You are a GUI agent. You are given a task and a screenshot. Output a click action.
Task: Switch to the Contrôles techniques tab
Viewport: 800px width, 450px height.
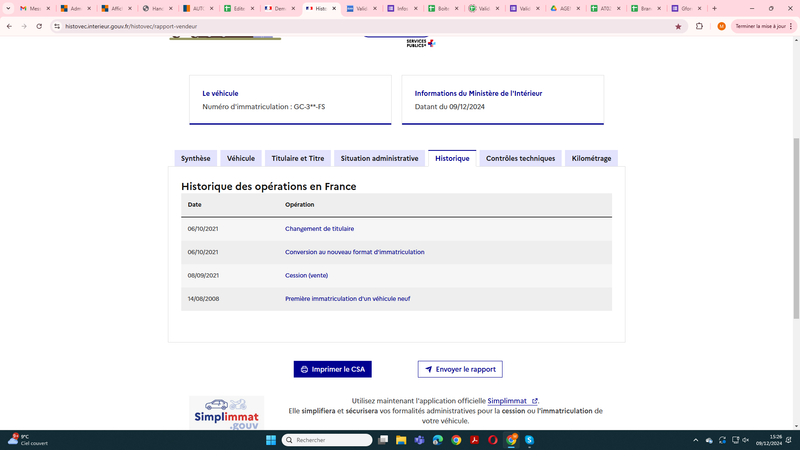point(520,158)
